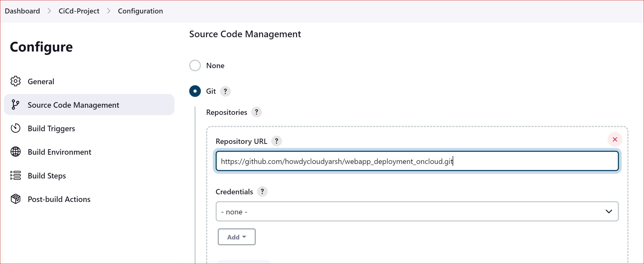This screenshot has width=644, height=264.
Task: Click the Source Code Management branch icon
Action: pyautogui.click(x=15, y=105)
